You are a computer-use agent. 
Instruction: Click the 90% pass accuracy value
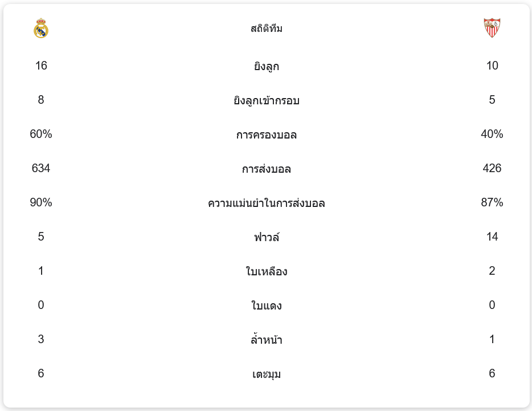click(41, 202)
